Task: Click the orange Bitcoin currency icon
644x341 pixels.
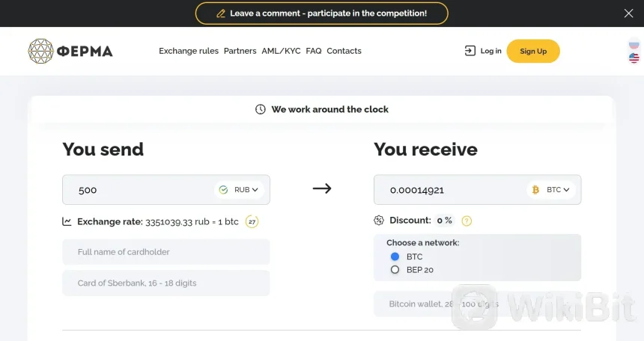Action: point(535,190)
